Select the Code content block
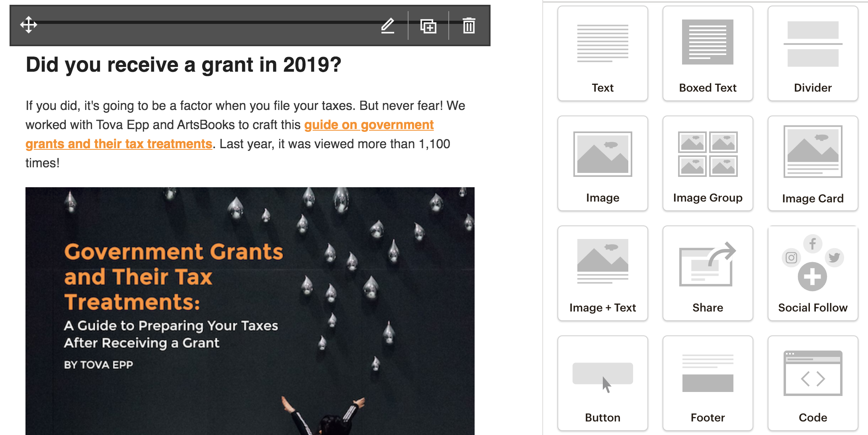Viewport: 868px width, 435px height. (x=813, y=383)
